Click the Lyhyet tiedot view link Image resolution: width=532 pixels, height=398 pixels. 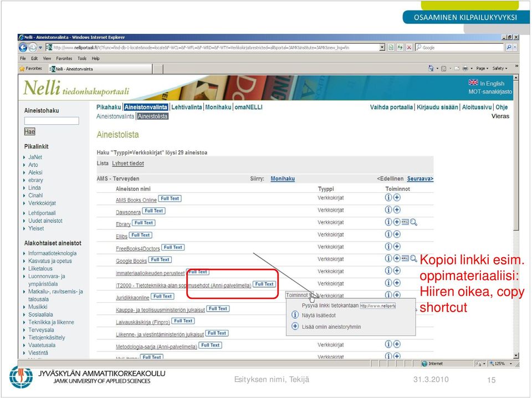click(128, 163)
